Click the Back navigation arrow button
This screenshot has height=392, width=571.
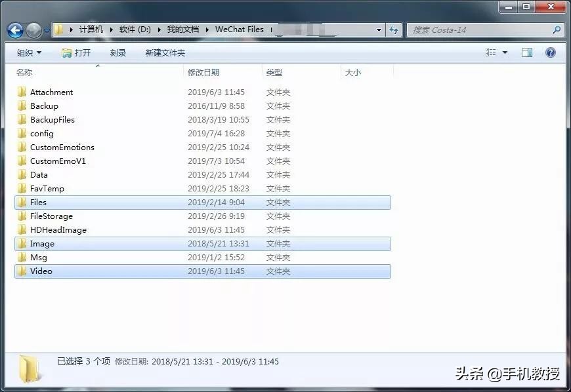coord(15,31)
